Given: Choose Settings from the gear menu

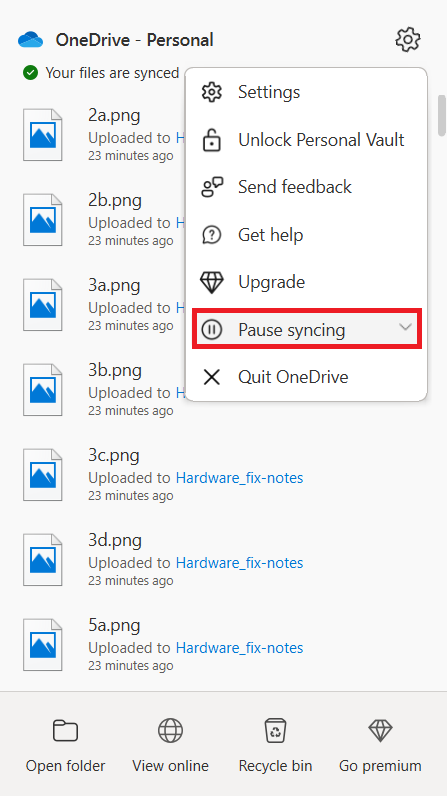Looking at the screenshot, I should click(x=306, y=92).
